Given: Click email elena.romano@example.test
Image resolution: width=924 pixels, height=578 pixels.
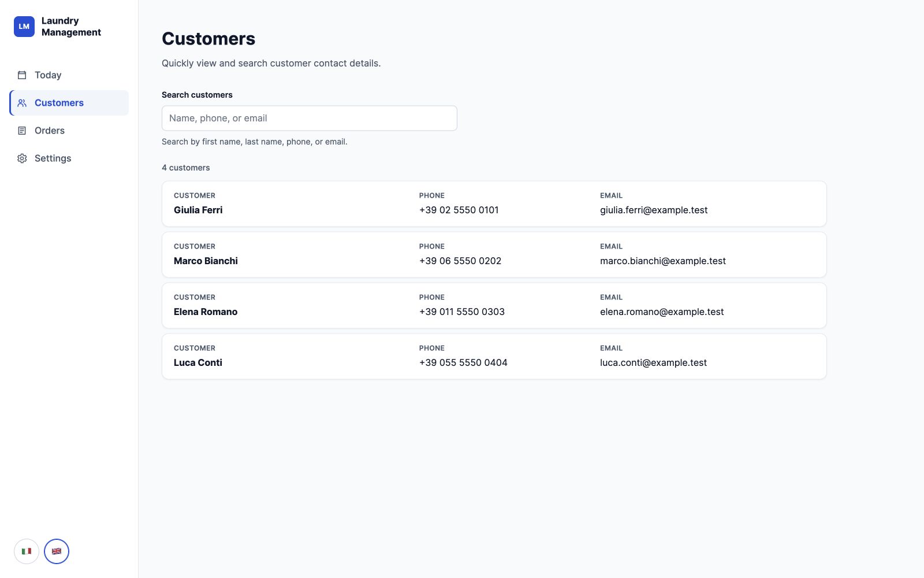Looking at the screenshot, I should 662,312.
